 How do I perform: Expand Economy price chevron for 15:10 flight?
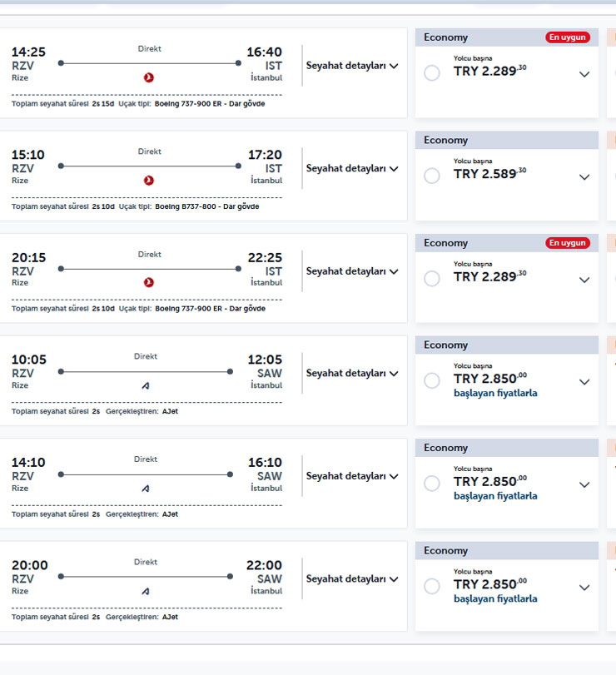tap(584, 176)
